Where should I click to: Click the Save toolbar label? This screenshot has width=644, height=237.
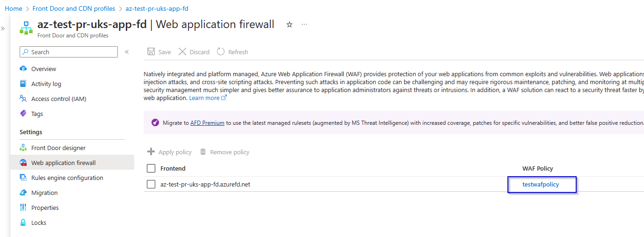click(165, 52)
